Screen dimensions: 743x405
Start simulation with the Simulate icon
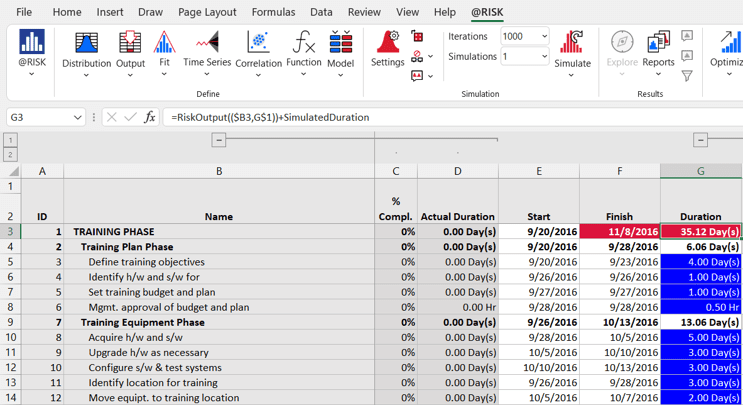click(x=572, y=44)
